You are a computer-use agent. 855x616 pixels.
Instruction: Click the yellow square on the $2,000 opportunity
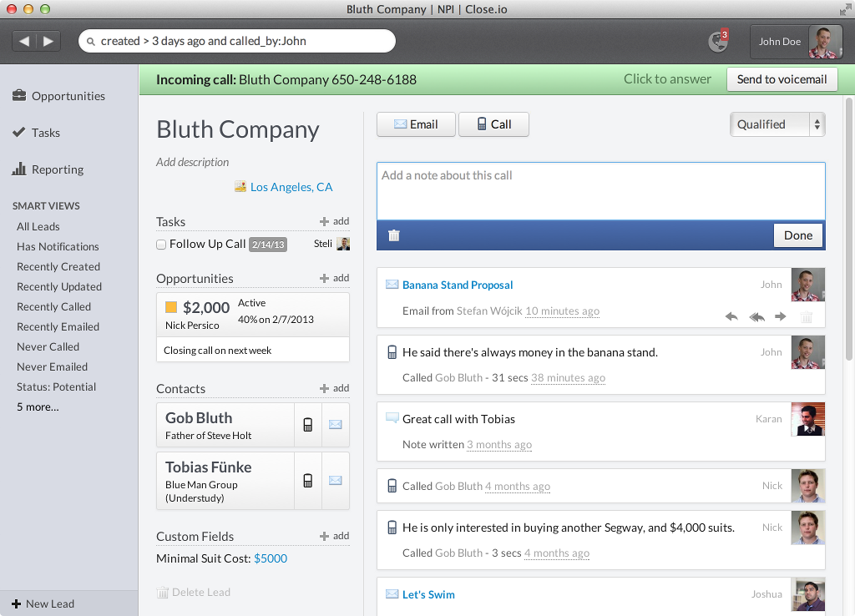pos(171,307)
